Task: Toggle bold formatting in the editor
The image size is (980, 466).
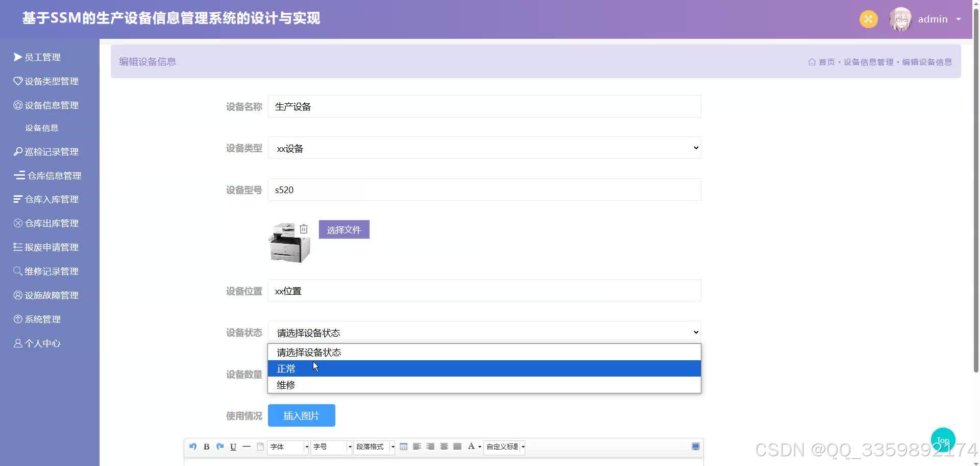Action: click(x=206, y=447)
